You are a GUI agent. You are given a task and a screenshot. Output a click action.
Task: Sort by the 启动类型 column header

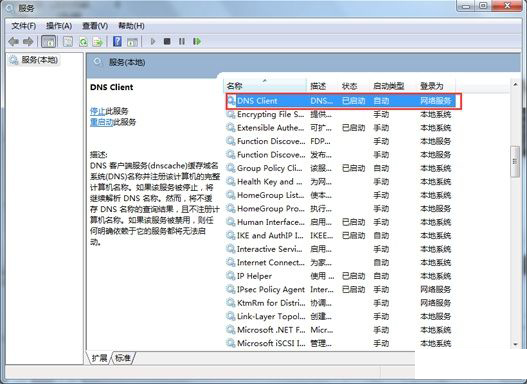[x=393, y=86]
